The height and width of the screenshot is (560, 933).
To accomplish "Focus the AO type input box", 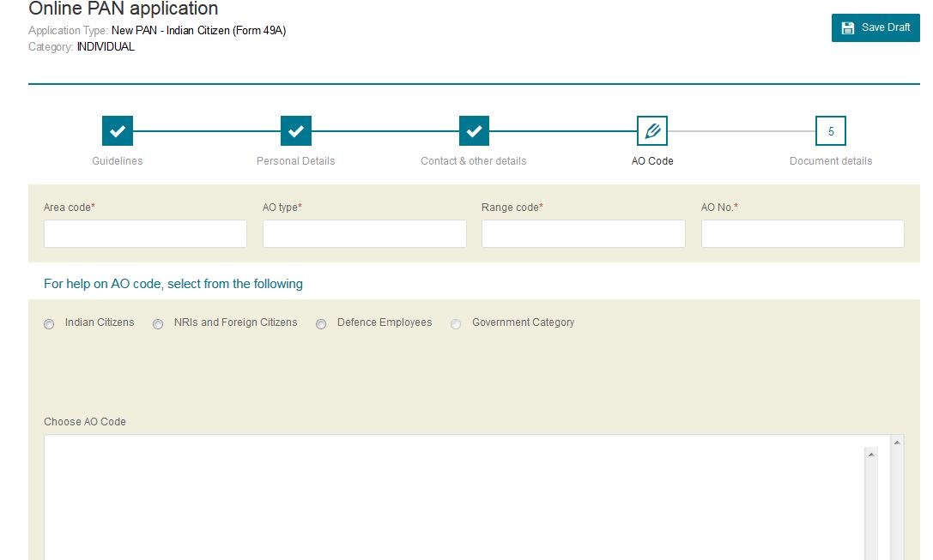I will click(364, 234).
